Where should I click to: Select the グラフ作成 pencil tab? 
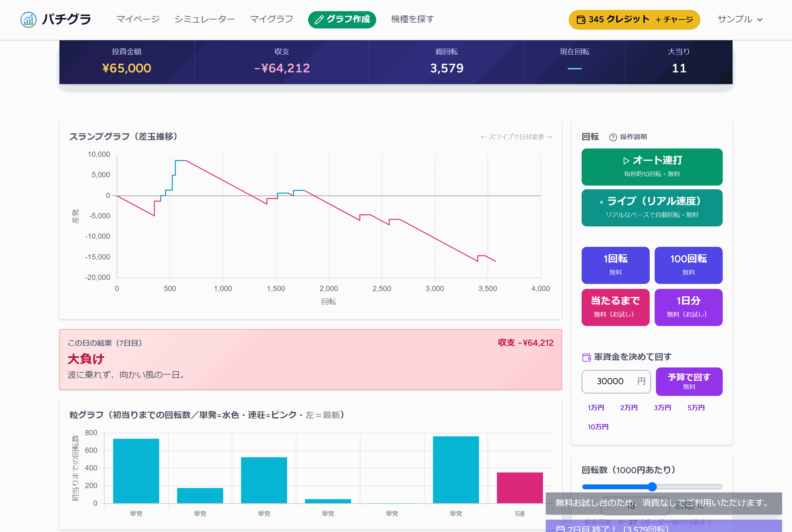coord(342,19)
